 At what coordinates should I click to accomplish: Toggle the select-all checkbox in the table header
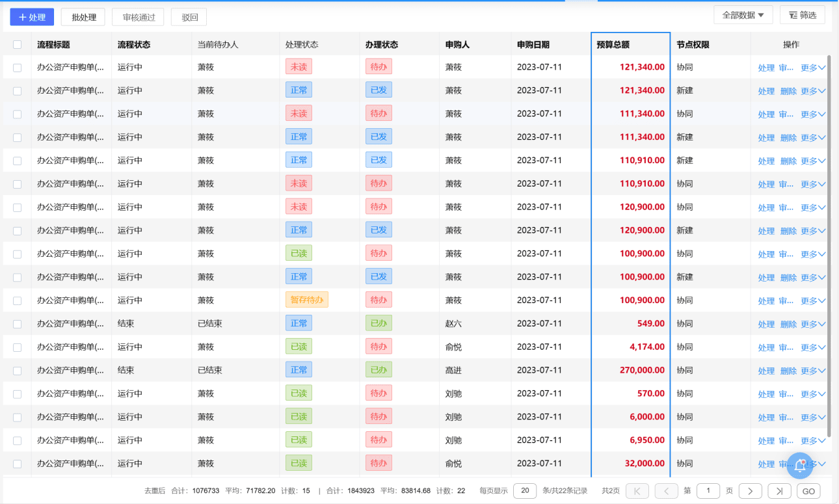(x=18, y=45)
